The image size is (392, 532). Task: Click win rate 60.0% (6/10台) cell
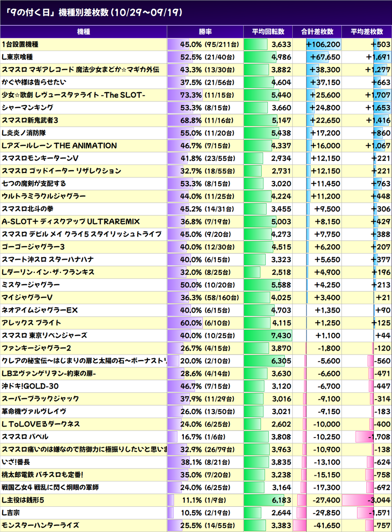coord(205,322)
